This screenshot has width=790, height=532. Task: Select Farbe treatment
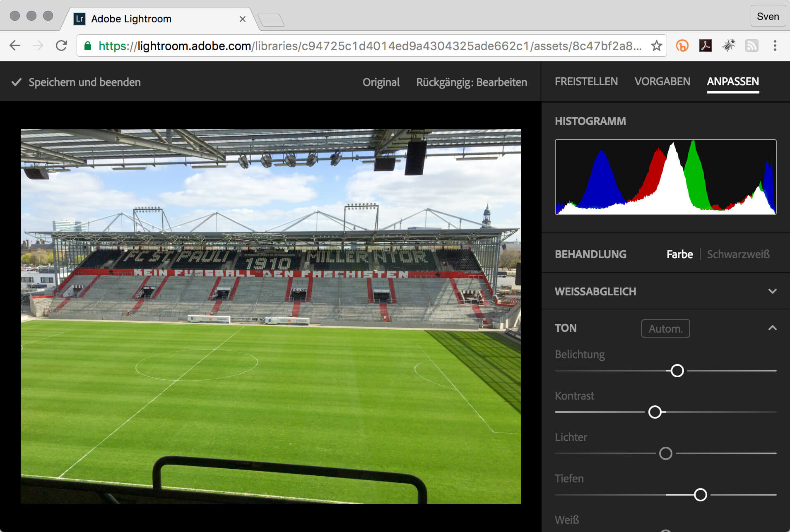[679, 254]
